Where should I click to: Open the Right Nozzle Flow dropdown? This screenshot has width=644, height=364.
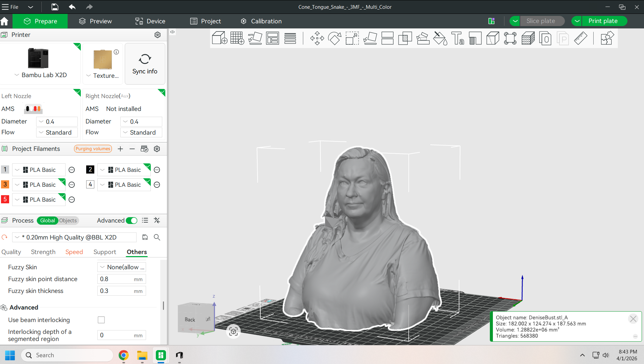click(x=141, y=132)
